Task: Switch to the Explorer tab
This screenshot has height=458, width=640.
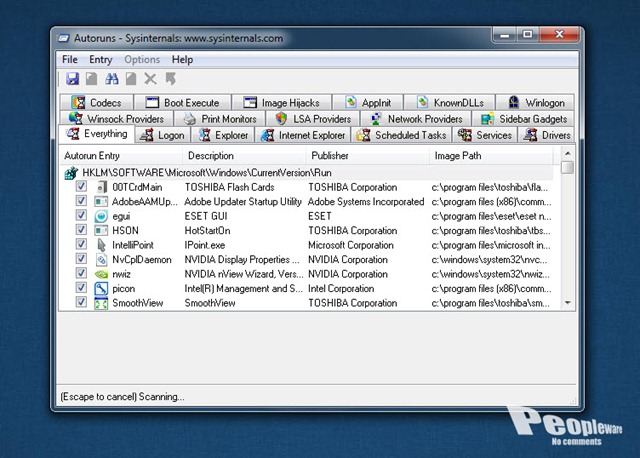Action: (x=223, y=135)
